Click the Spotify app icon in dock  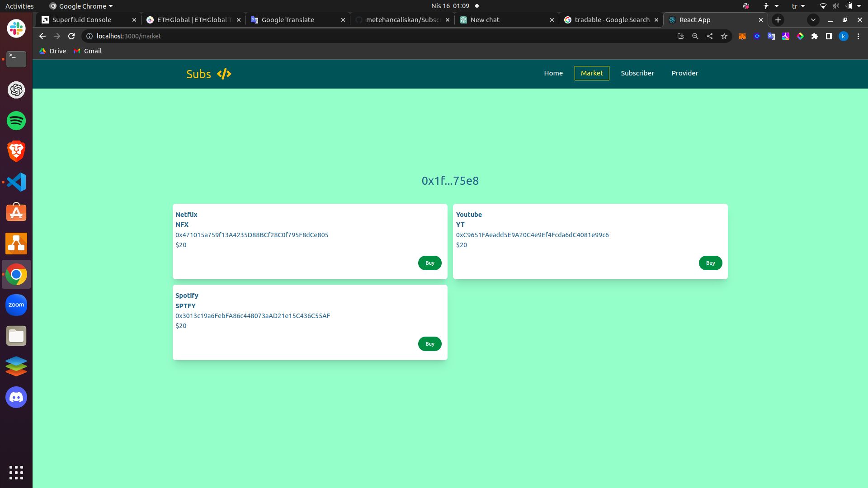(x=16, y=120)
